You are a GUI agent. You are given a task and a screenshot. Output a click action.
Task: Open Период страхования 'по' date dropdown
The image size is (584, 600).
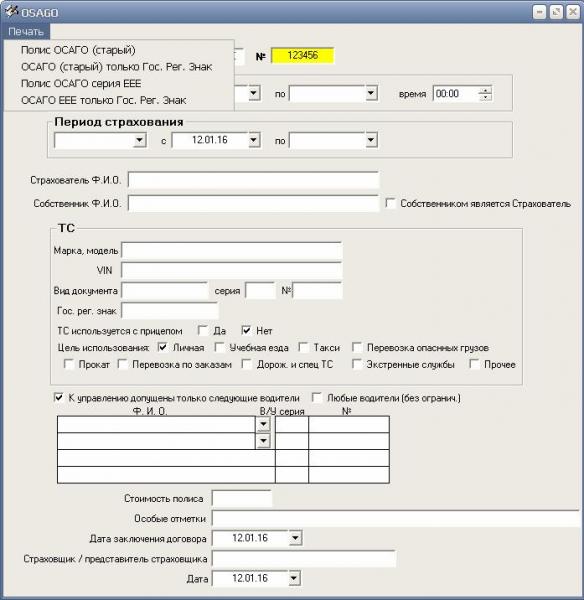pos(371,140)
